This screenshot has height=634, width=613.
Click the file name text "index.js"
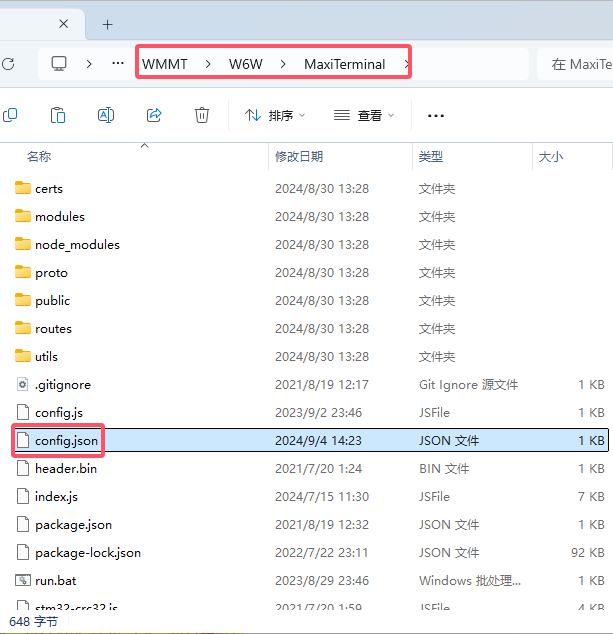56,497
